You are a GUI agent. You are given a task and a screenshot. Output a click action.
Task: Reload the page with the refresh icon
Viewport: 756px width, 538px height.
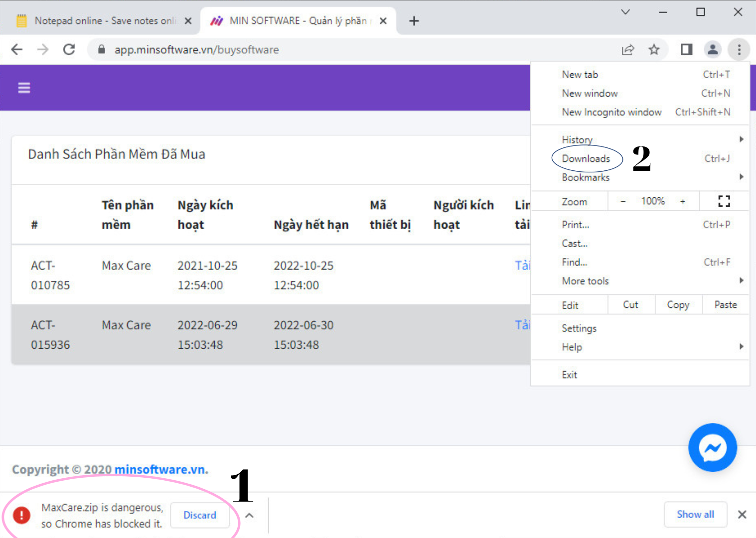pyautogui.click(x=69, y=49)
